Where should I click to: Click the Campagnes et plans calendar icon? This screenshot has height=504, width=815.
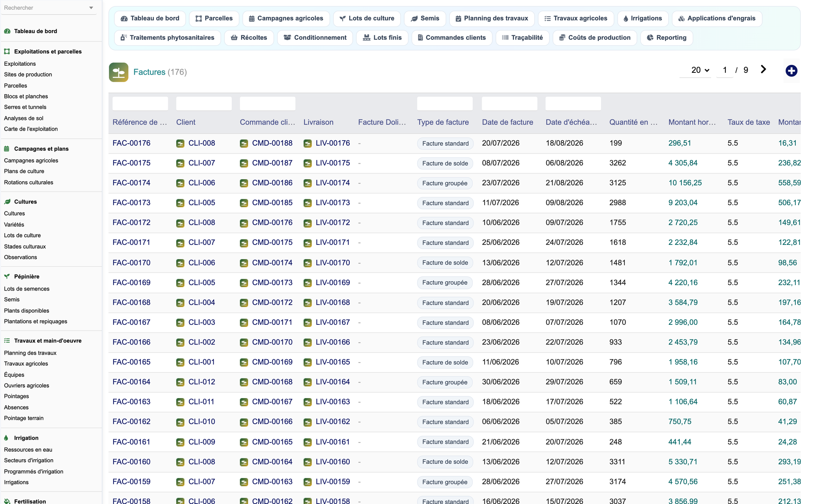tap(7, 149)
